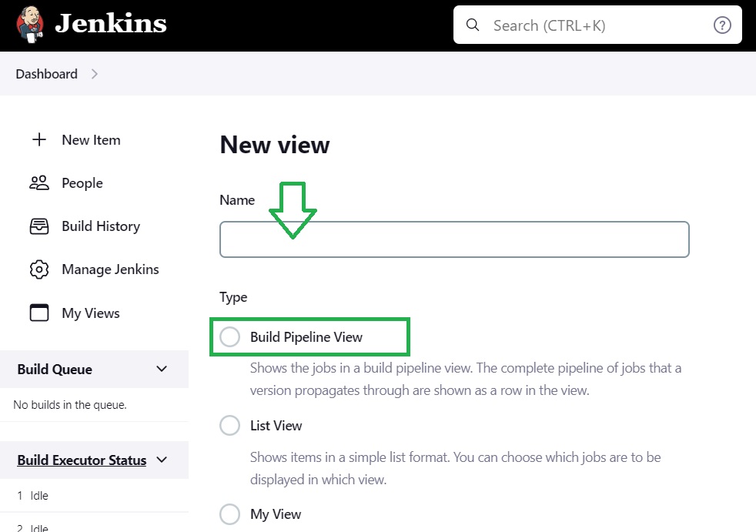Open the Build Executor Status link

82,460
